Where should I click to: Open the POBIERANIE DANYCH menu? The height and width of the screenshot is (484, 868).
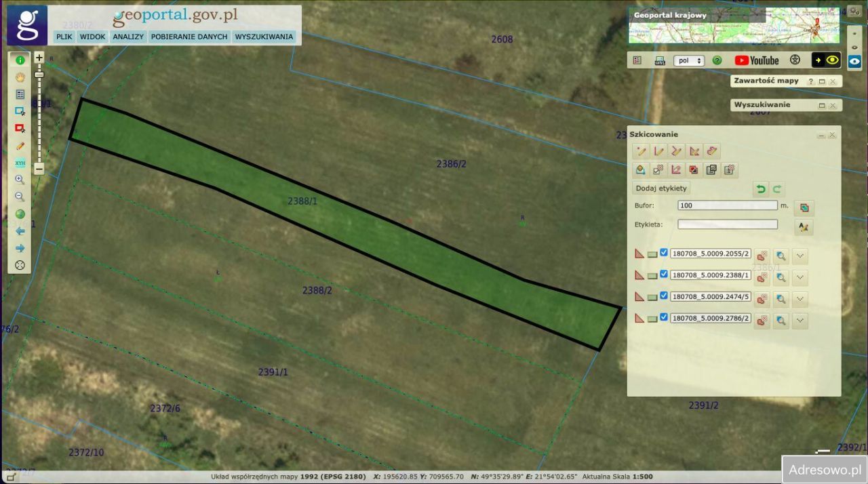[189, 37]
